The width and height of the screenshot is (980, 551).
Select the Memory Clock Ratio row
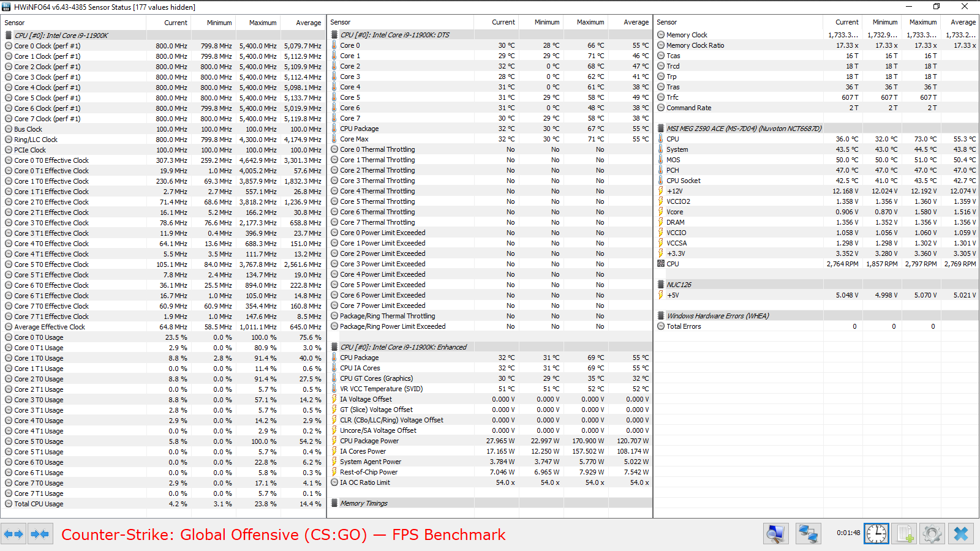816,45
